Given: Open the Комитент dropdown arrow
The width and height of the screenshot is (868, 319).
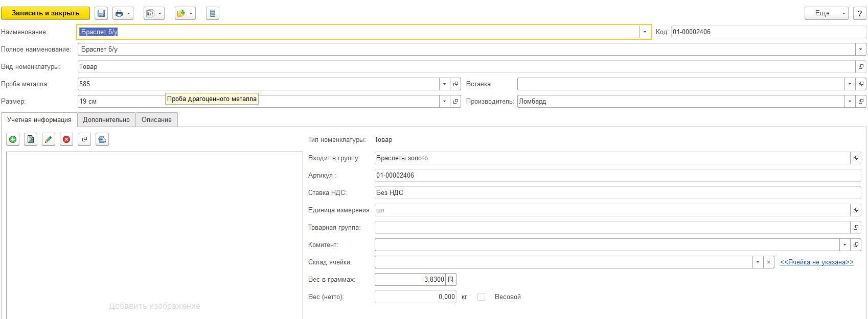Looking at the screenshot, I should click(844, 245).
